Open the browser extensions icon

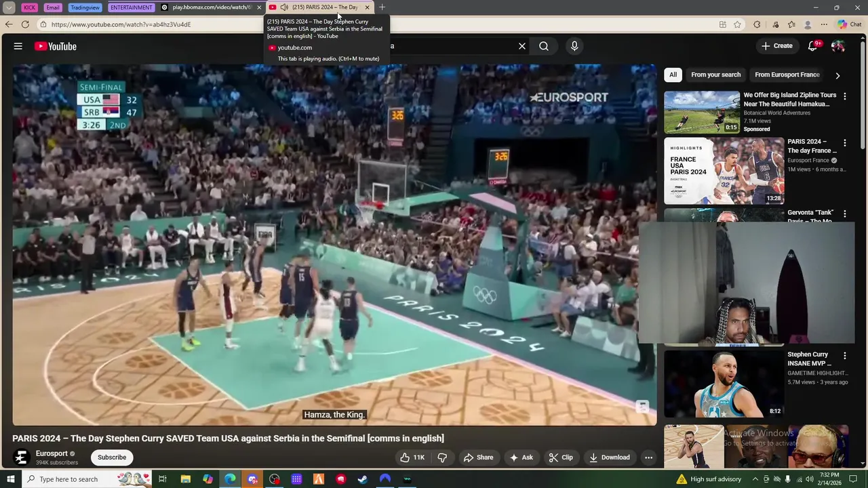tap(757, 24)
